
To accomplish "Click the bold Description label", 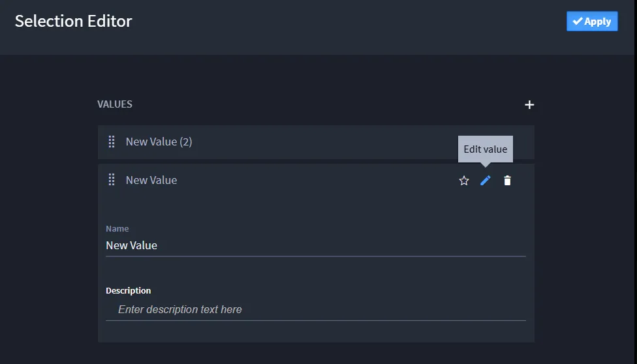I will pos(128,290).
